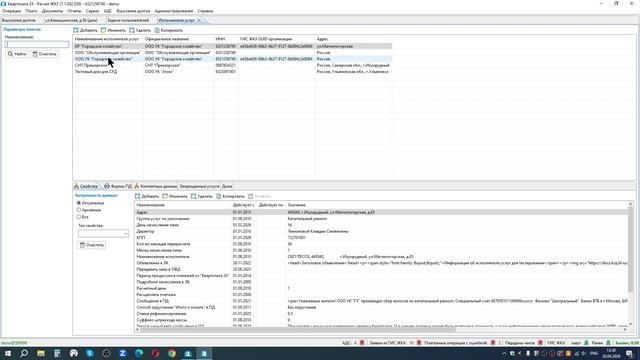Select the Все radio button
Viewport: 640px width, 360px height.
pyautogui.click(x=79, y=217)
